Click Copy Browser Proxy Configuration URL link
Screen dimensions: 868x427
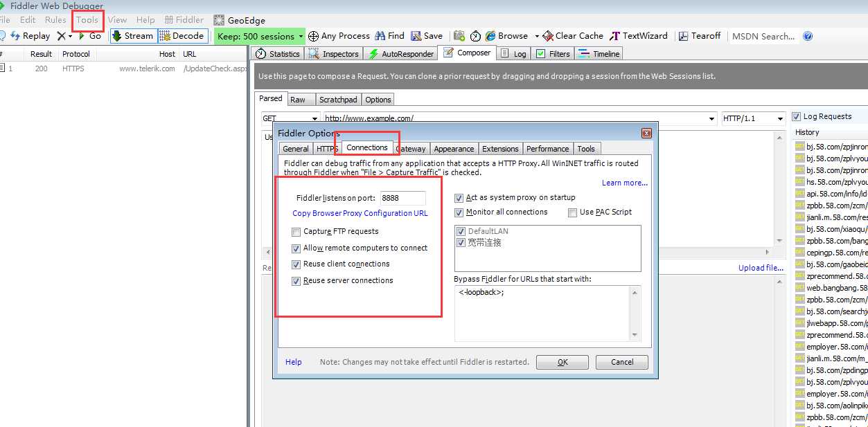pos(360,213)
